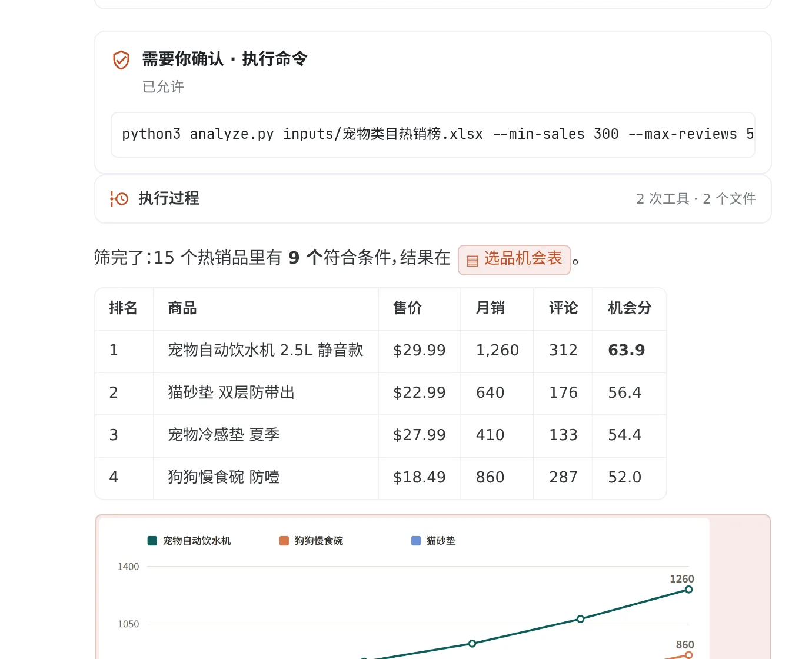Click the 需要你确认 · 执行命令 heading
The width and height of the screenshot is (812, 659).
pos(225,59)
